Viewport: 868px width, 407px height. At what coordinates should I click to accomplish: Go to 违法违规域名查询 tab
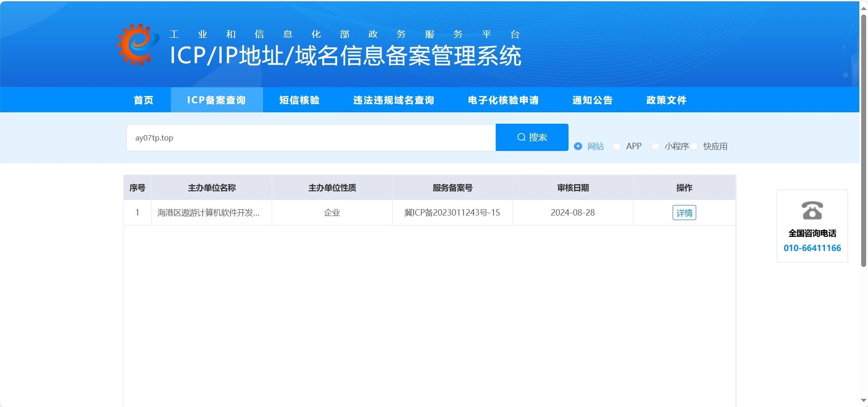point(394,100)
